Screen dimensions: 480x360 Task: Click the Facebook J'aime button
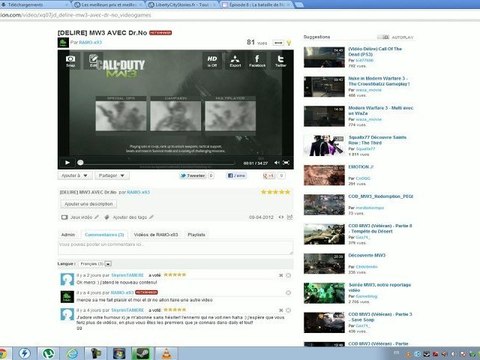(x=237, y=176)
